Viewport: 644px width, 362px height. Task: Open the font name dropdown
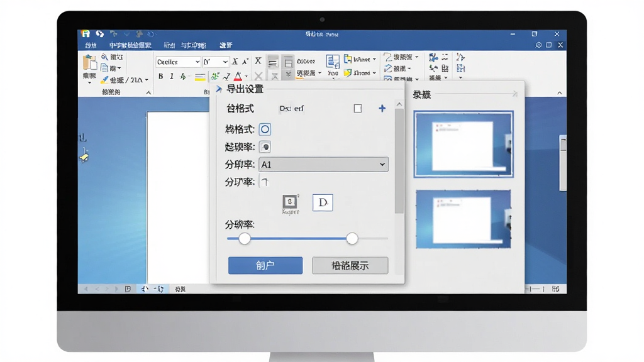(x=197, y=62)
